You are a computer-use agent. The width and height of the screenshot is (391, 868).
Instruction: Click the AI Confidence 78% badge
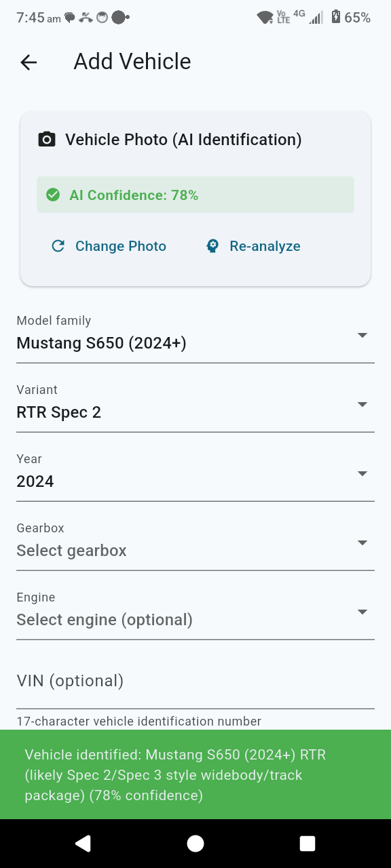point(195,195)
